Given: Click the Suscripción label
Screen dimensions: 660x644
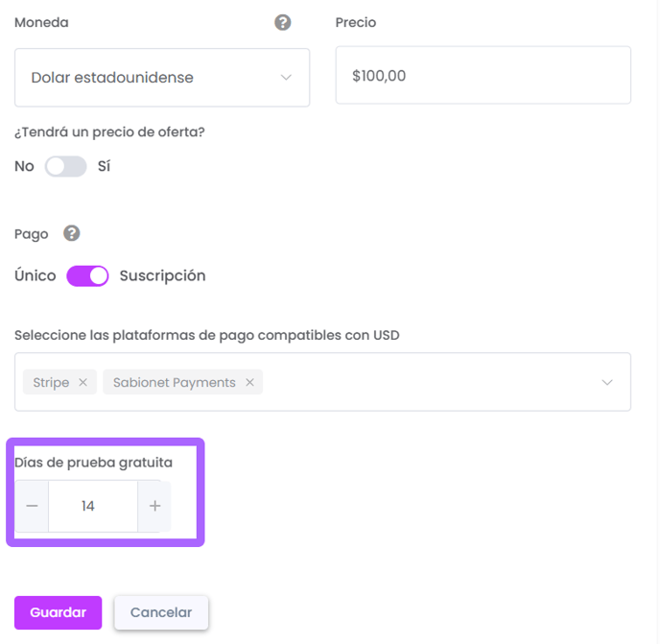Looking at the screenshot, I should coord(163,275).
